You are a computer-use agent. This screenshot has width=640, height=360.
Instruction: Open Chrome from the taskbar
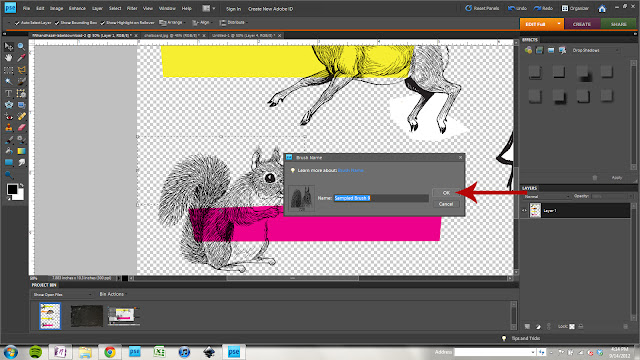click(x=109, y=352)
